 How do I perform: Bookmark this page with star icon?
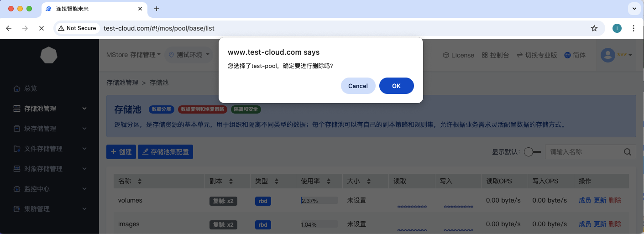594,28
